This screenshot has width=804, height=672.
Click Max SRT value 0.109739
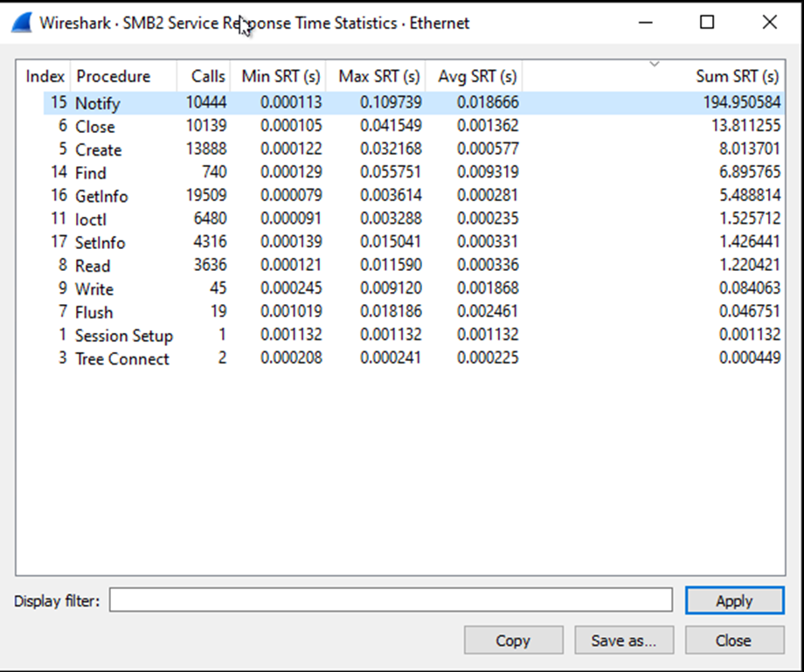pyautogui.click(x=391, y=102)
